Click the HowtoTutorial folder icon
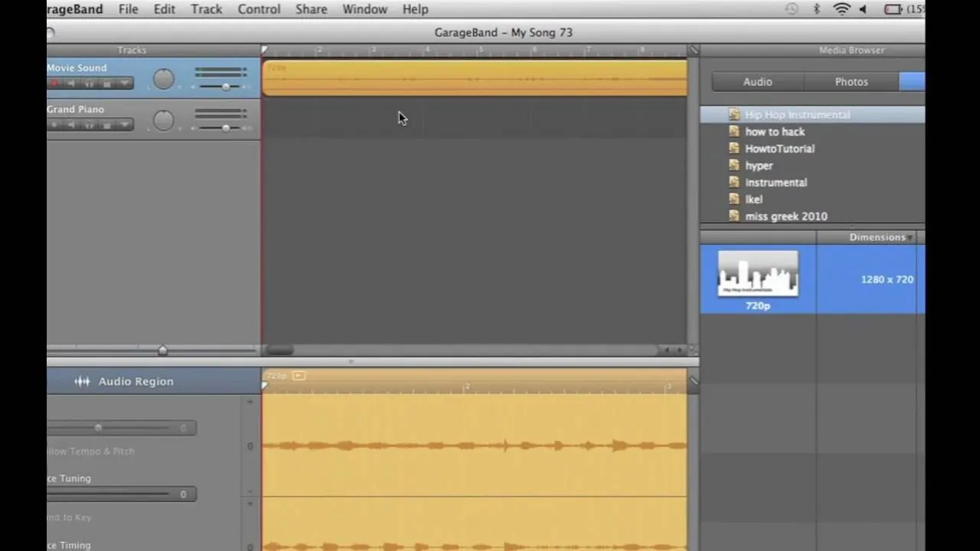 click(x=734, y=148)
